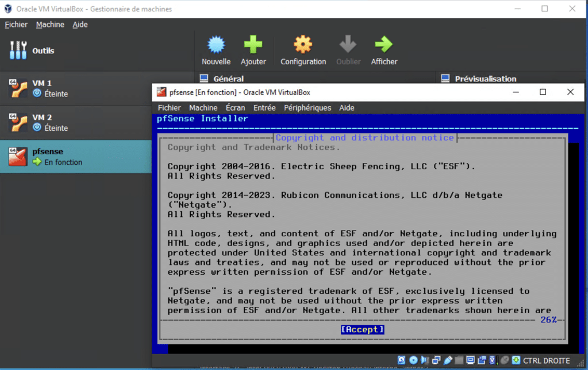
Task: Click the pfsense machine icon in the list
Action: coord(18,157)
